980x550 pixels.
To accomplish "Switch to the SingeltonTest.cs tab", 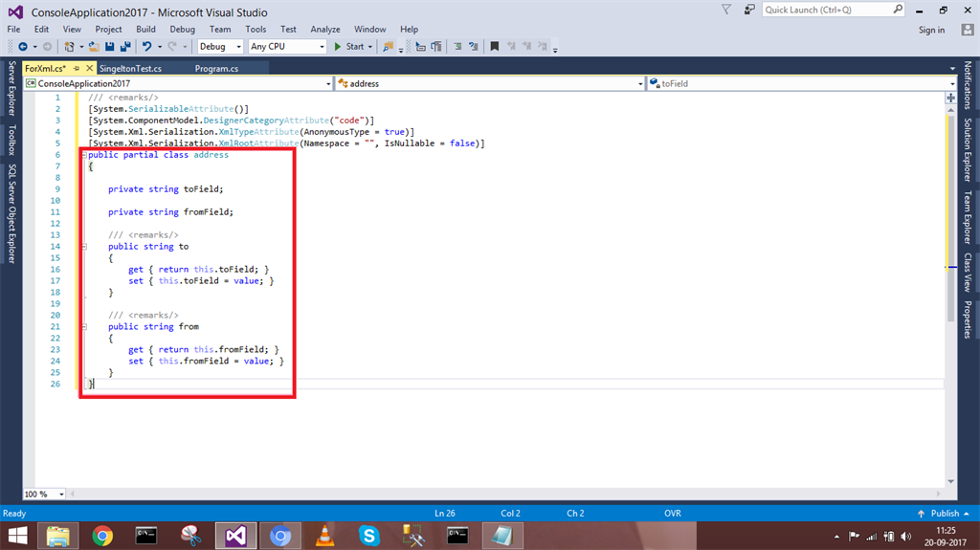I will pyautogui.click(x=130, y=68).
